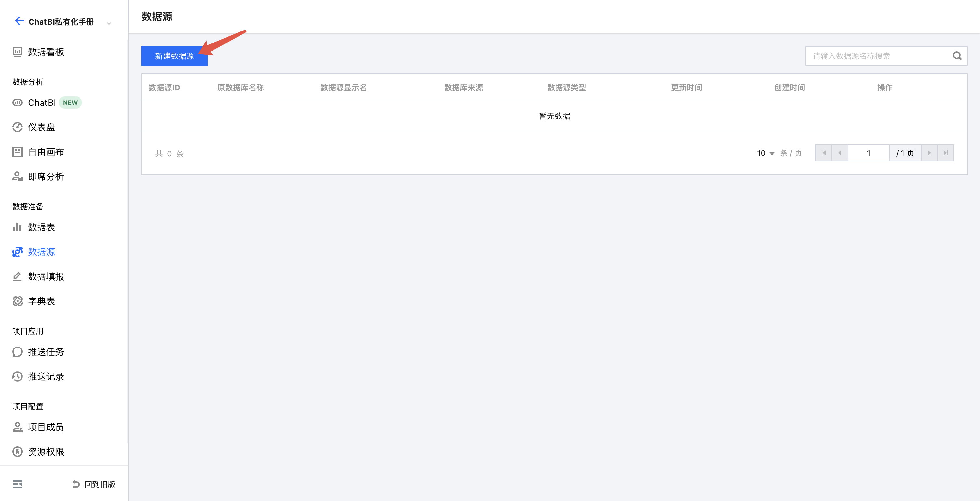The width and height of the screenshot is (980, 501).
Task: Open the 数据看板 dashboard icon
Action: click(x=17, y=52)
